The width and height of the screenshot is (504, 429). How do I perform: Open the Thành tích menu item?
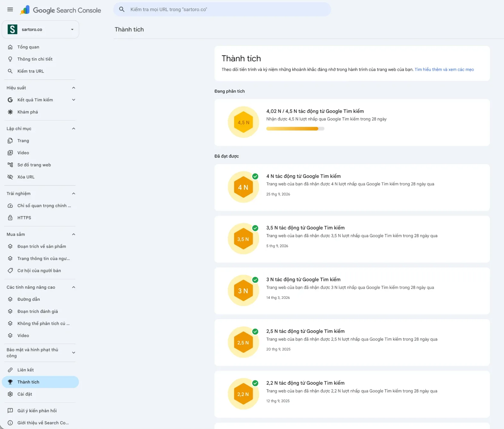coord(40,382)
